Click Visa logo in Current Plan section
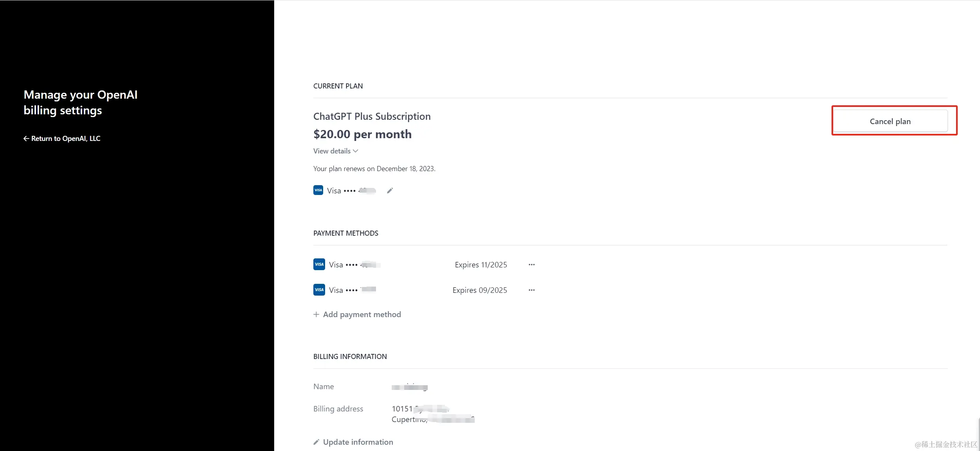The image size is (980, 451). click(x=318, y=190)
